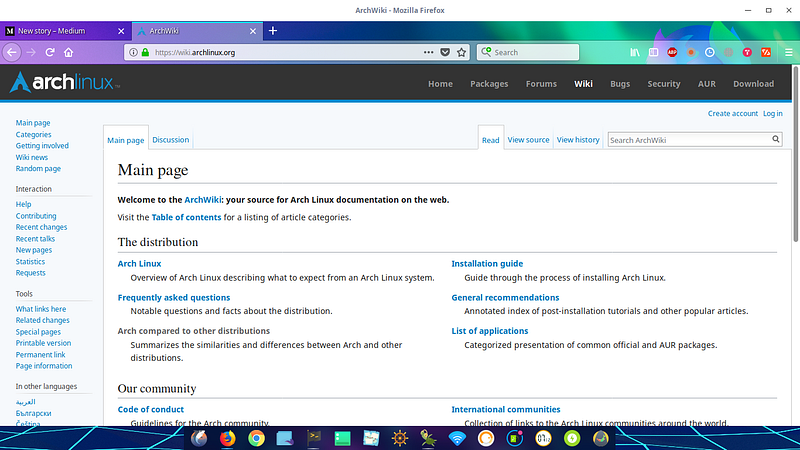Click the pink T extension icon

click(747, 52)
